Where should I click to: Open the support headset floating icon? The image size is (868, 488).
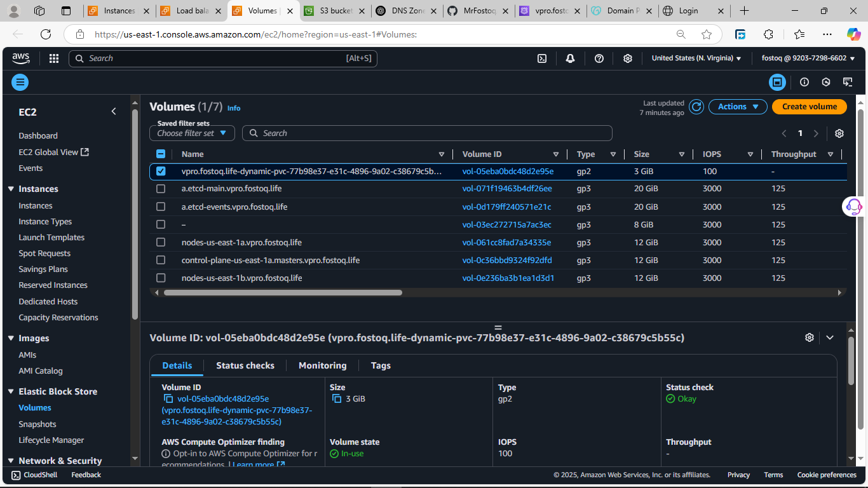coord(854,207)
